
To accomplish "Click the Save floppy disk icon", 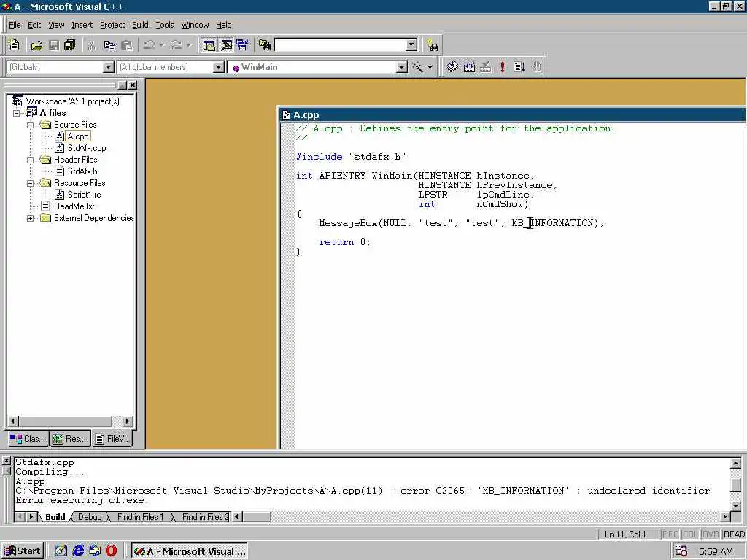I will 54,45.
